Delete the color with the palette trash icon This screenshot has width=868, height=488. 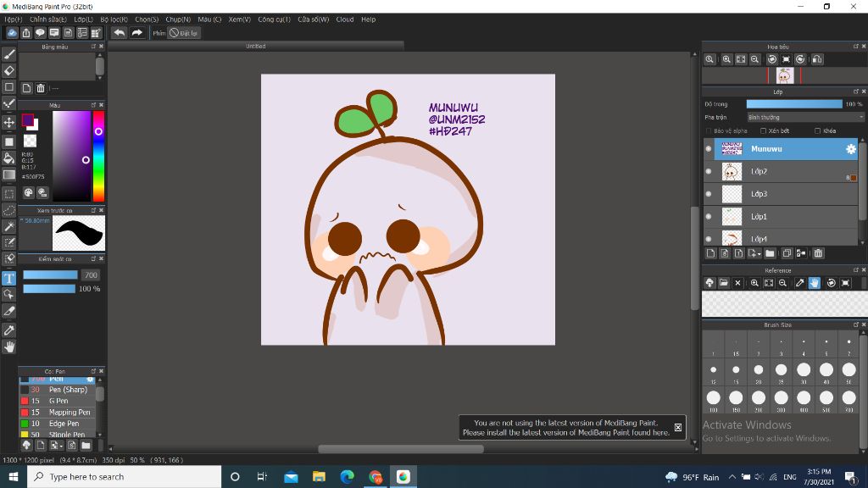coord(41,88)
